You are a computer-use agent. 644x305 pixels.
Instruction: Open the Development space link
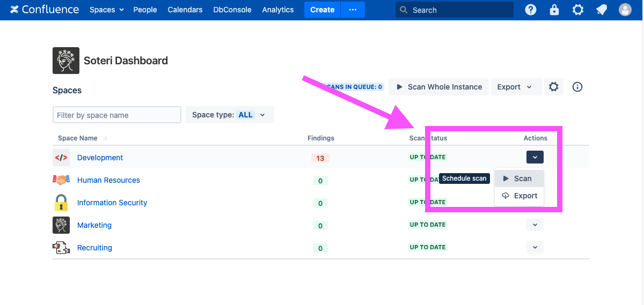pyautogui.click(x=100, y=158)
